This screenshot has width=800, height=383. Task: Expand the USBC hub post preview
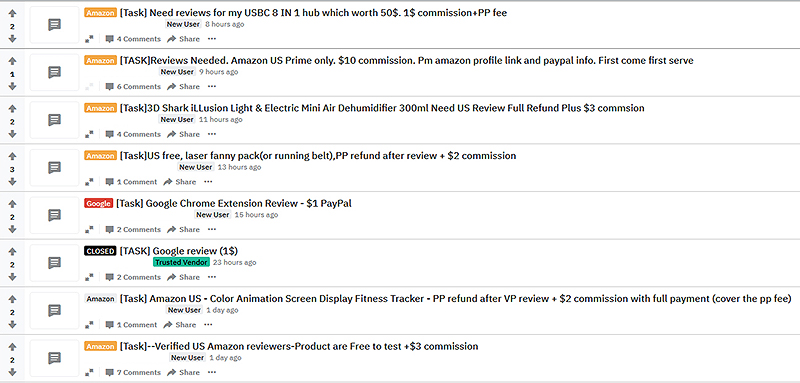click(89, 39)
